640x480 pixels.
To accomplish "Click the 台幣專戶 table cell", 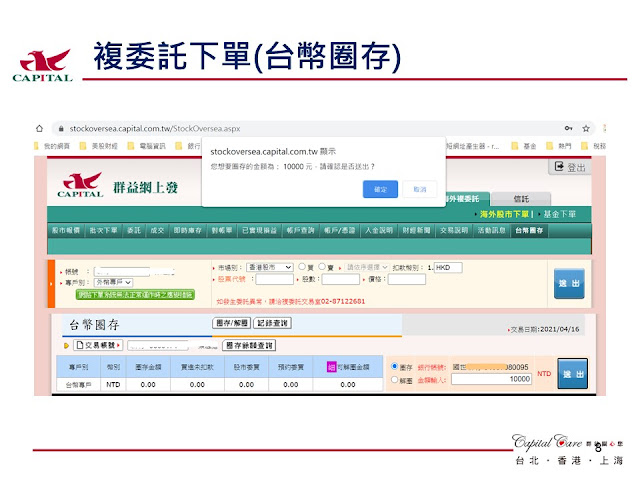I will 78,384.
